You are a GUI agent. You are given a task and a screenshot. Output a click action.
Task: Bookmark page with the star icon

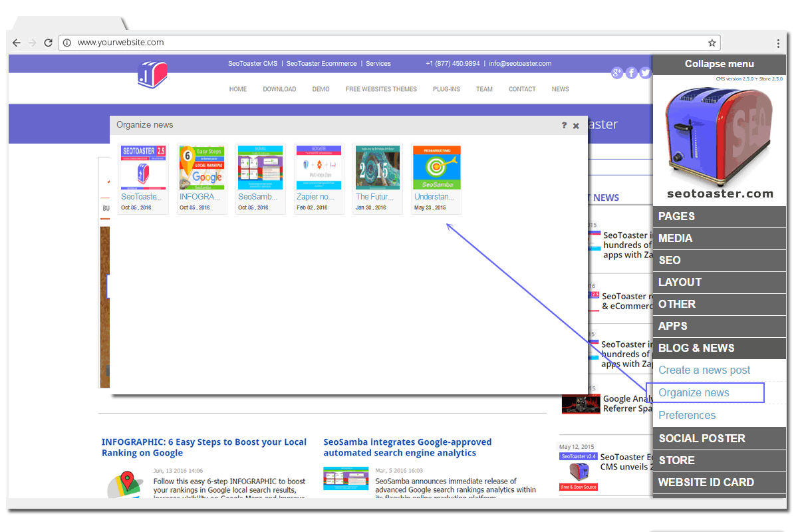click(712, 43)
